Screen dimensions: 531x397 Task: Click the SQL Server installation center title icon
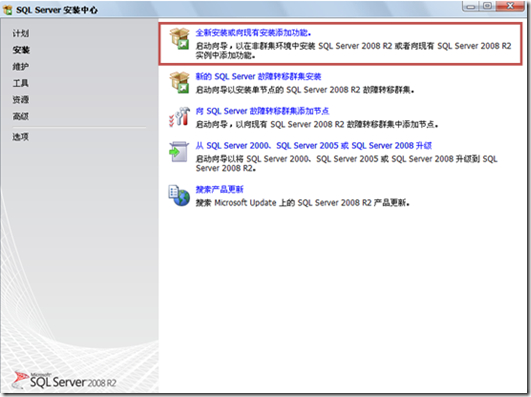7,10
